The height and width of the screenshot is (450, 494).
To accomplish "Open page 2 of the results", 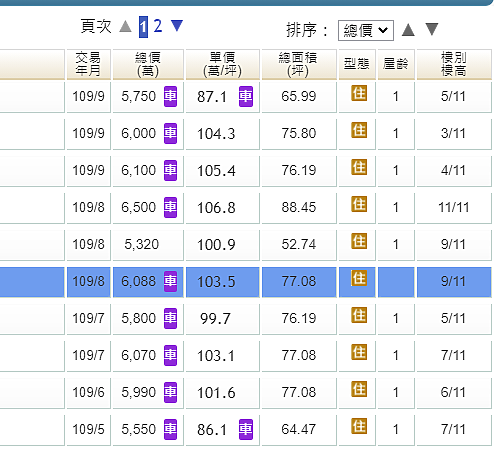I will coord(158,26).
